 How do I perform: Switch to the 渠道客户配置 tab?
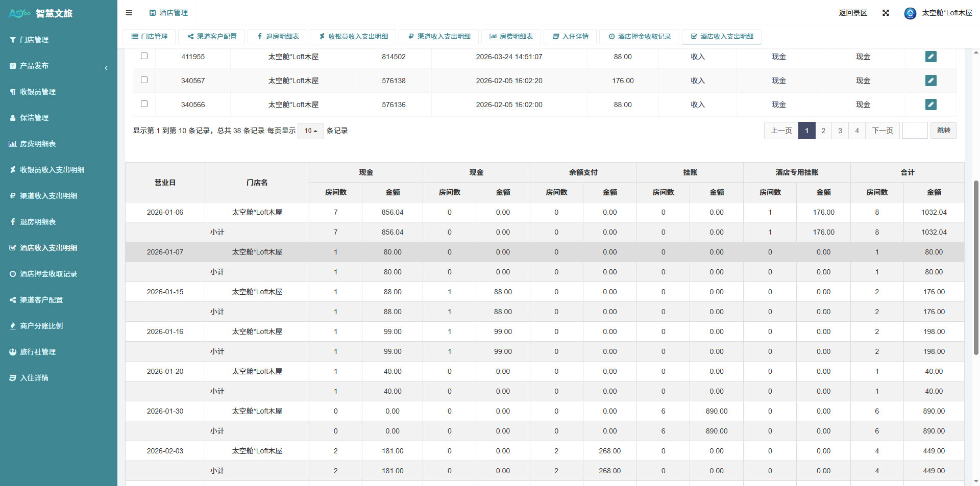pyautogui.click(x=212, y=37)
